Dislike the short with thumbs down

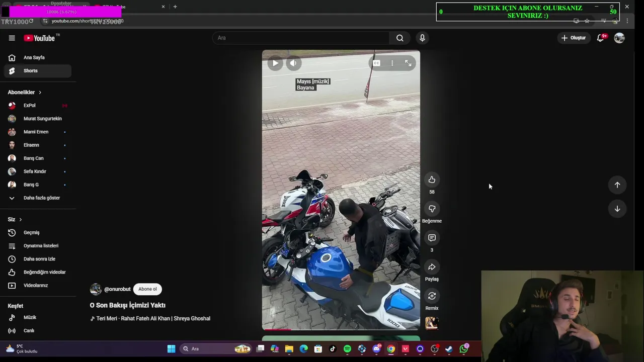tap(432, 209)
